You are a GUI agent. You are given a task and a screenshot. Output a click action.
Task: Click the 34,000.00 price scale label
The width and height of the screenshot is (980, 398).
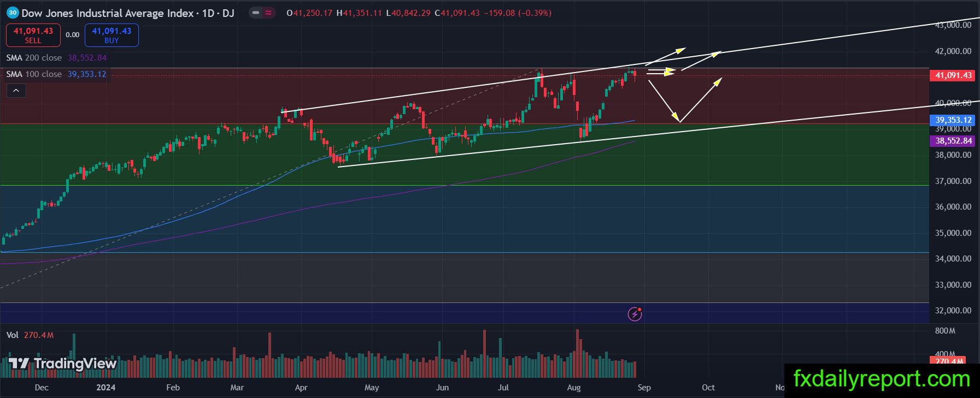953,259
